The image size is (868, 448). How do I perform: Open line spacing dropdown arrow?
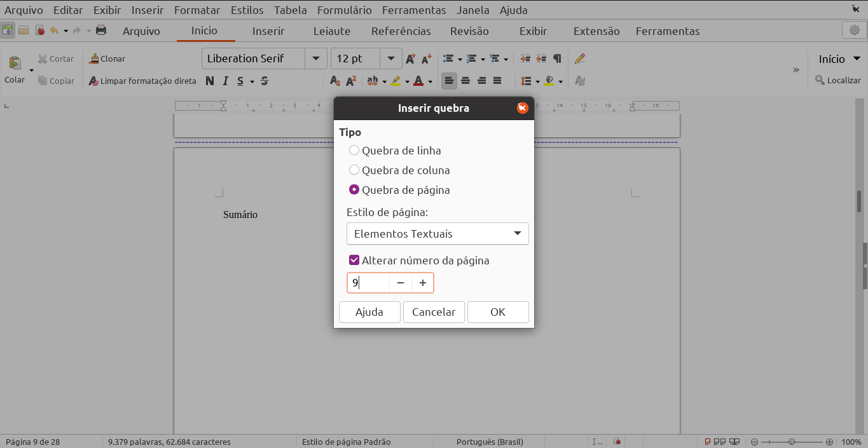click(538, 81)
